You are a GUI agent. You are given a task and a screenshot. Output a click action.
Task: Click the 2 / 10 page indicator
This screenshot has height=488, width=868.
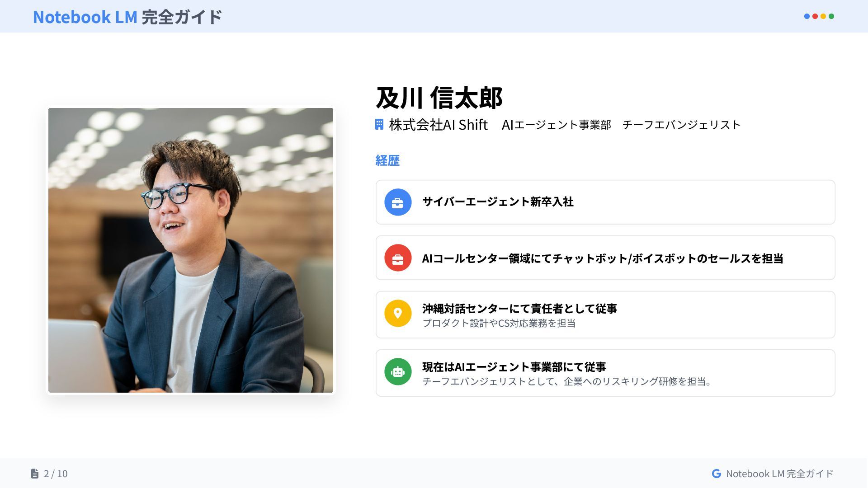click(x=56, y=474)
